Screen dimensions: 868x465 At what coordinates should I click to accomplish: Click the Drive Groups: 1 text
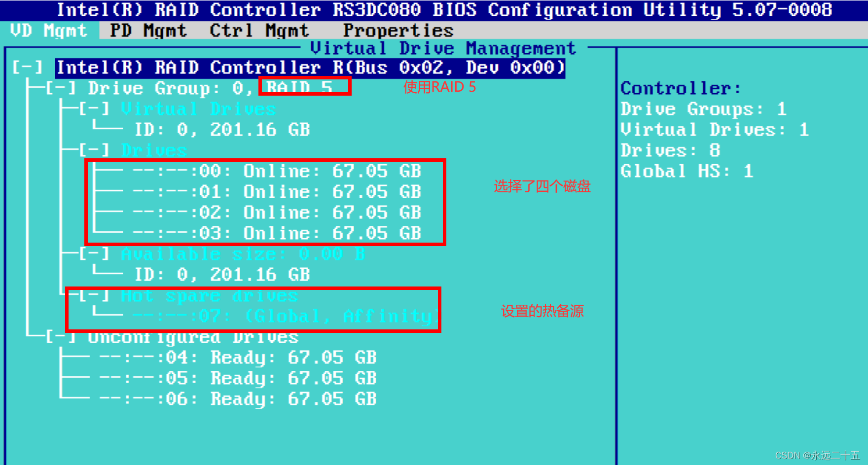(704, 109)
